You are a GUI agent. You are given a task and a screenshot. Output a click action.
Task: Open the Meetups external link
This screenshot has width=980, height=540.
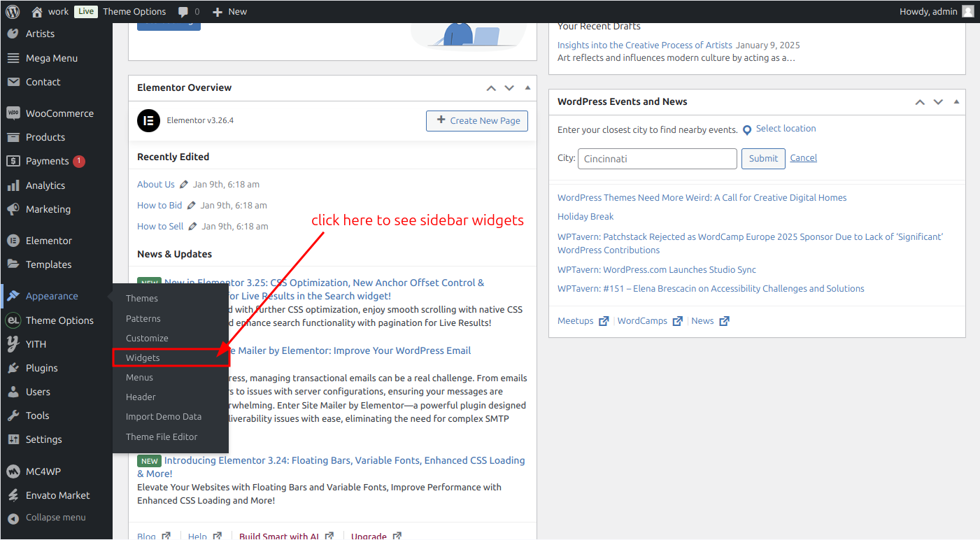pyautogui.click(x=582, y=321)
